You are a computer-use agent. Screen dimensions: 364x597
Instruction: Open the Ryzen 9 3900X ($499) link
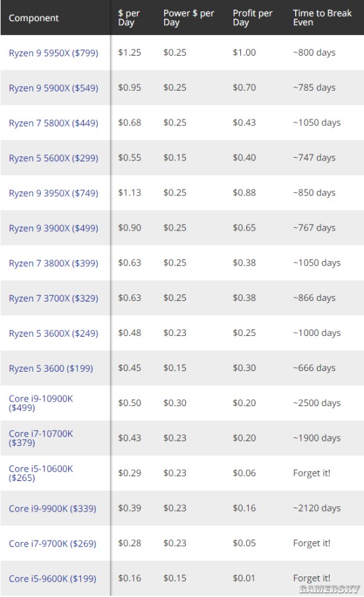click(x=53, y=228)
